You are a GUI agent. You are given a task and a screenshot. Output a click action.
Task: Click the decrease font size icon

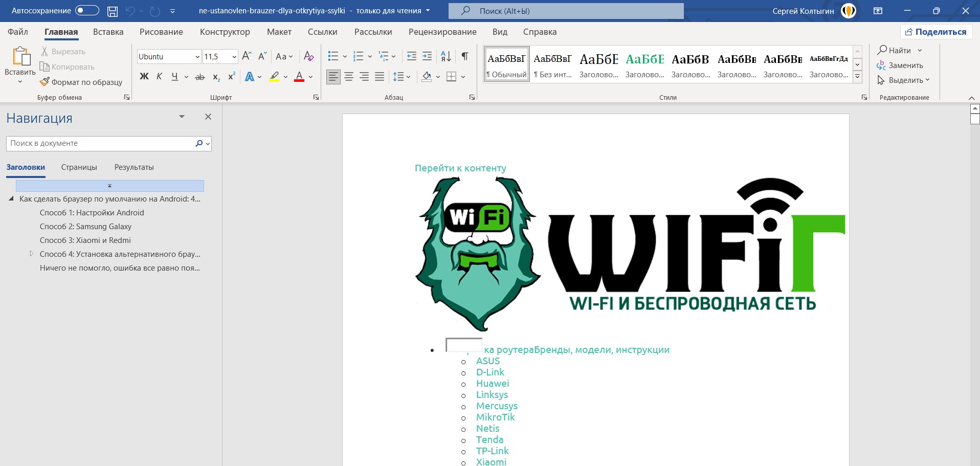pyautogui.click(x=262, y=56)
